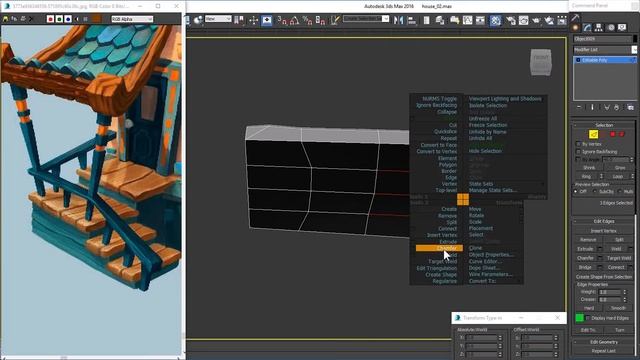
Task: Switch to the Create command panel tab
Action: coord(576,27)
